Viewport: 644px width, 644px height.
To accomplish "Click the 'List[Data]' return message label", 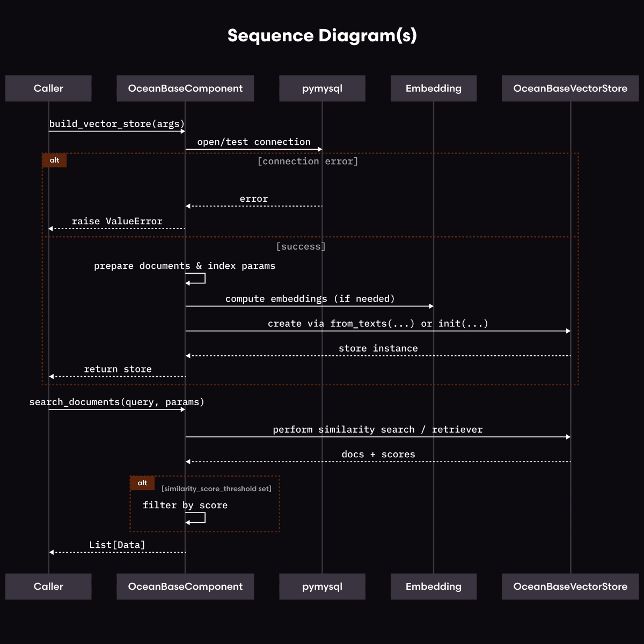I will pos(117,545).
